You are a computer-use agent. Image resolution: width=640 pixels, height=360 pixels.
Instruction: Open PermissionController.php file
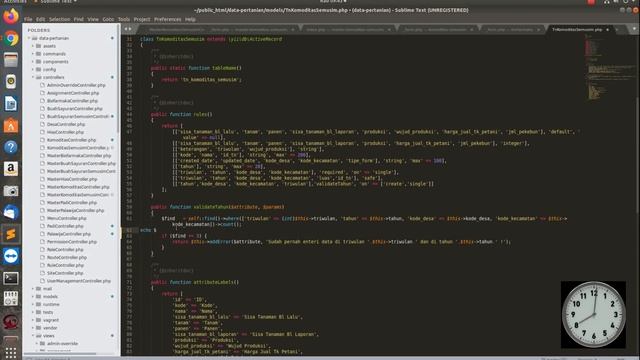tap(72, 242)
